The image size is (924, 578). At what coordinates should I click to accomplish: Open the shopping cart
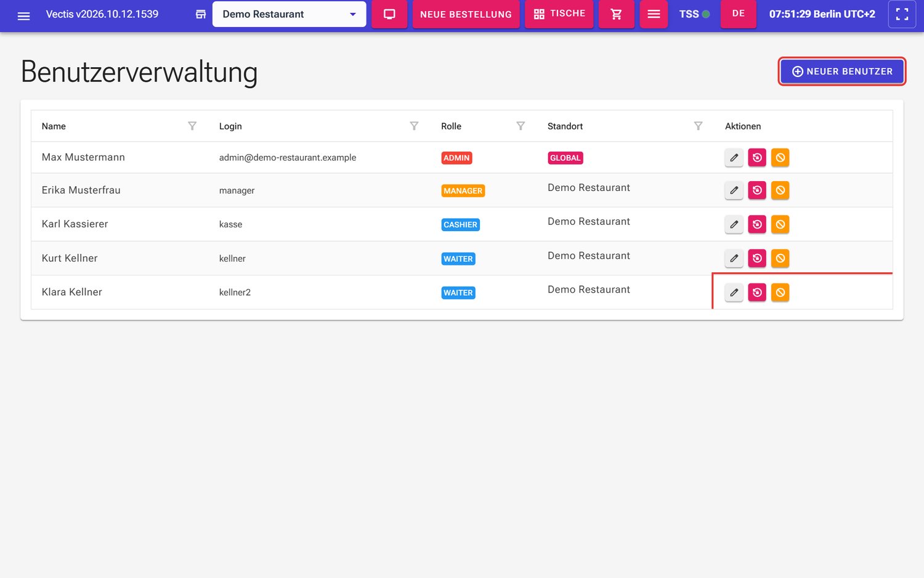point(616,14)
